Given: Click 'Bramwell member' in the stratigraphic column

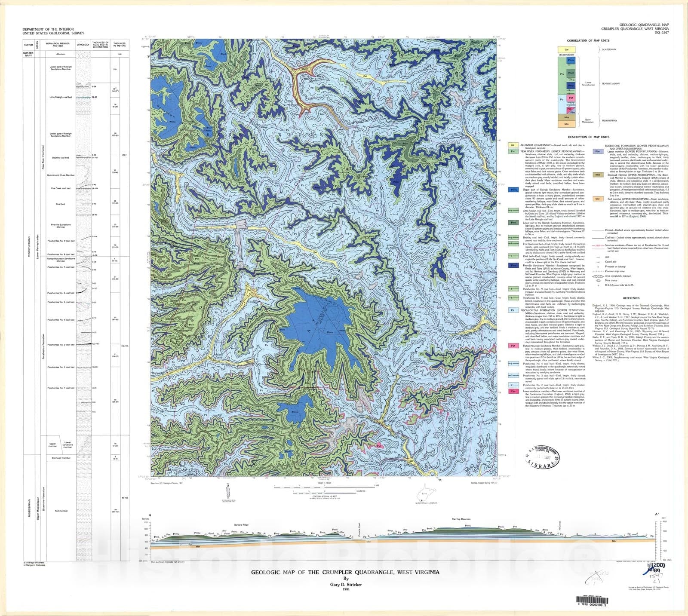Looking at the screenshot, I should pyautogui.click(x=61, y=458).
